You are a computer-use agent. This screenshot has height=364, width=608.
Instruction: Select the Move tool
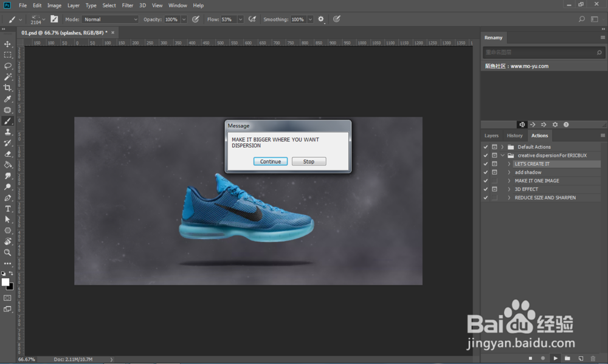(x=7, y=44)
